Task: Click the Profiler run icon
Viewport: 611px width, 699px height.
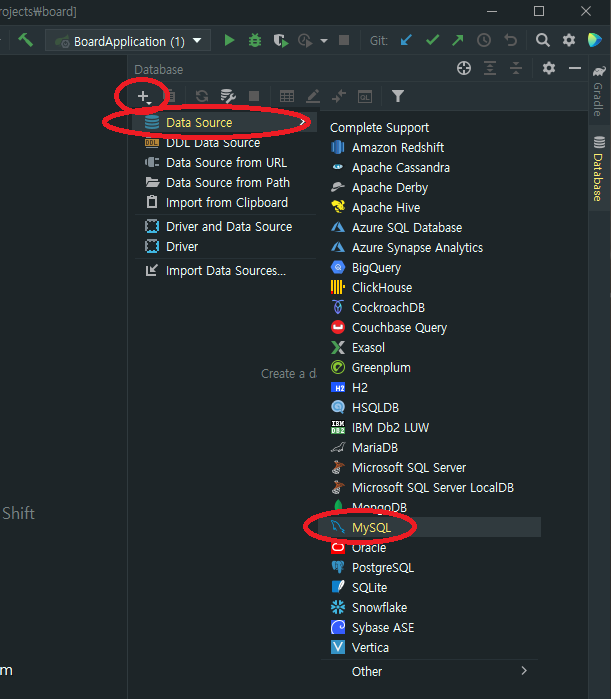Action: 305,41
